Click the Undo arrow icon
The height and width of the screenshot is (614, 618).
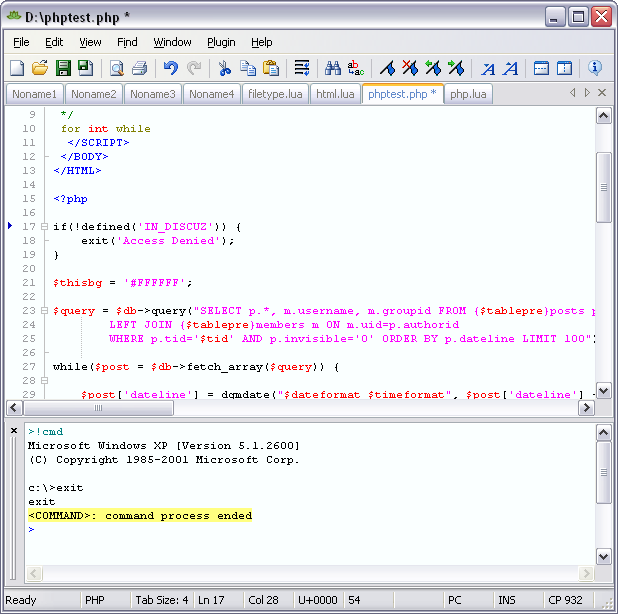point(171,68)
